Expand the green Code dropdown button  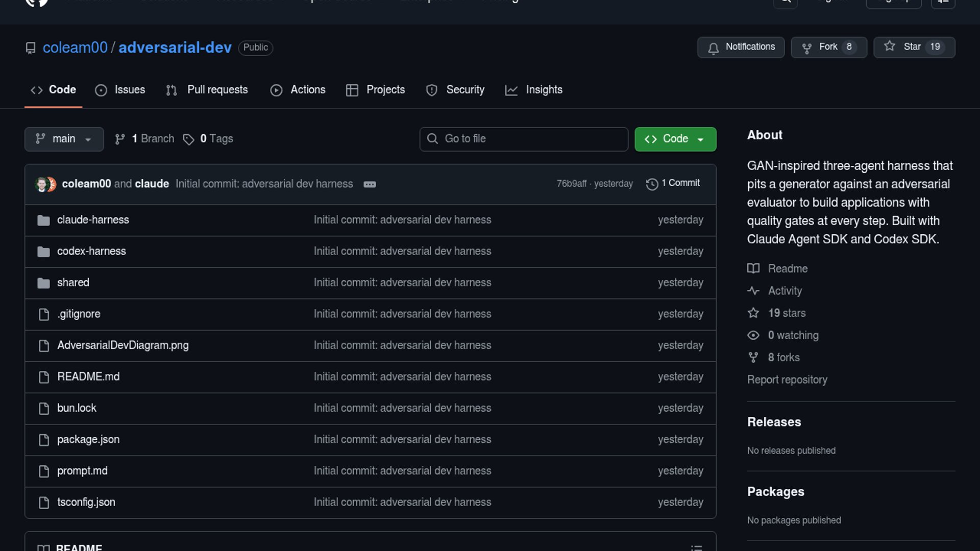[x=675, y=139]
